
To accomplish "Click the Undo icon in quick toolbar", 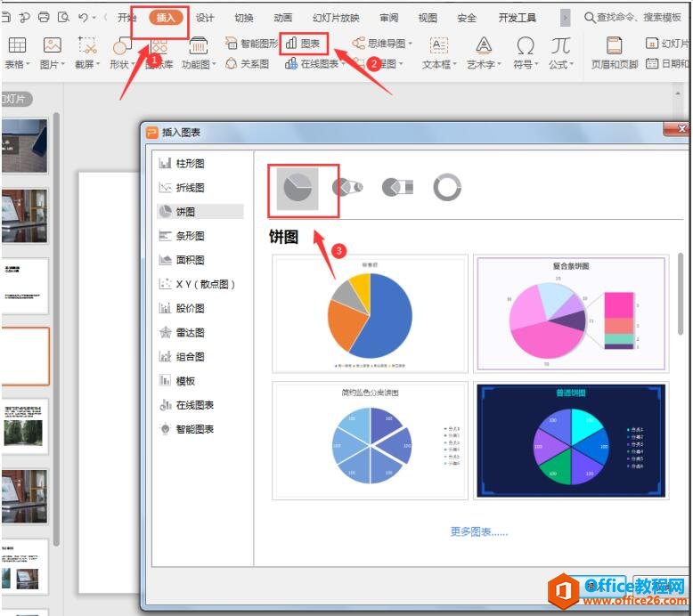I will click(x=83, y=17).
